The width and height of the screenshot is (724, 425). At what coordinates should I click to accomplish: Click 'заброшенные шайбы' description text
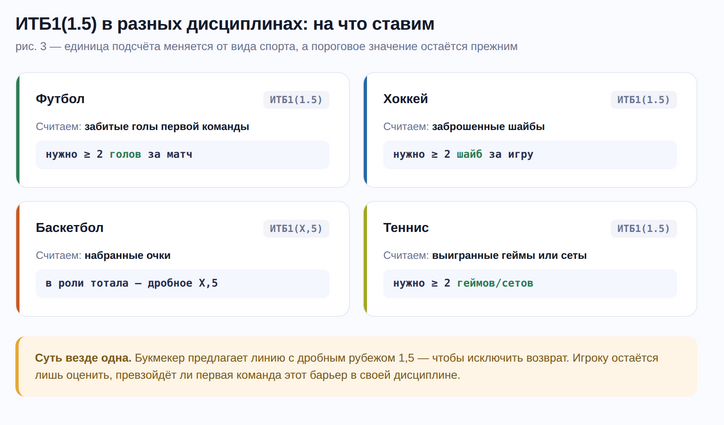pos(488,127)
